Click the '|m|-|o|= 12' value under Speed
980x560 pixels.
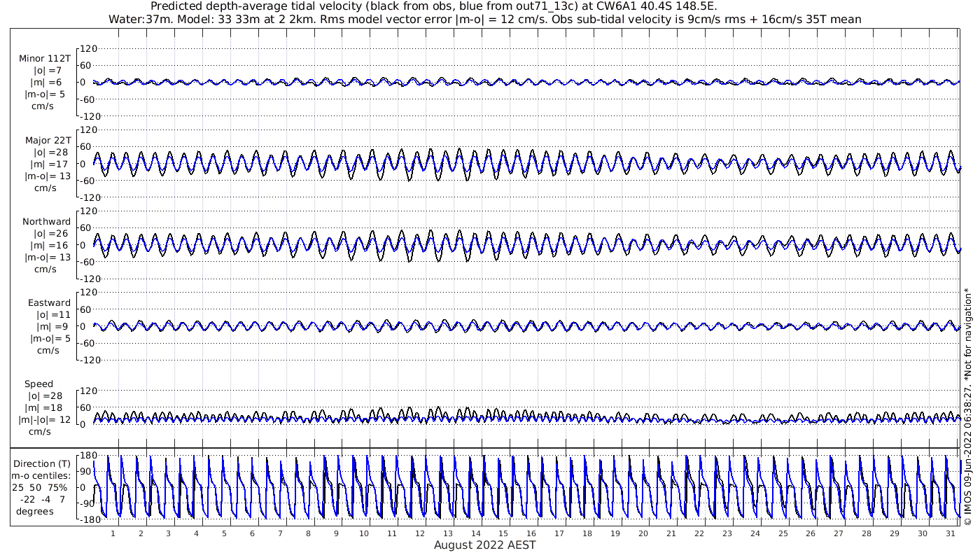click(45, 420)
